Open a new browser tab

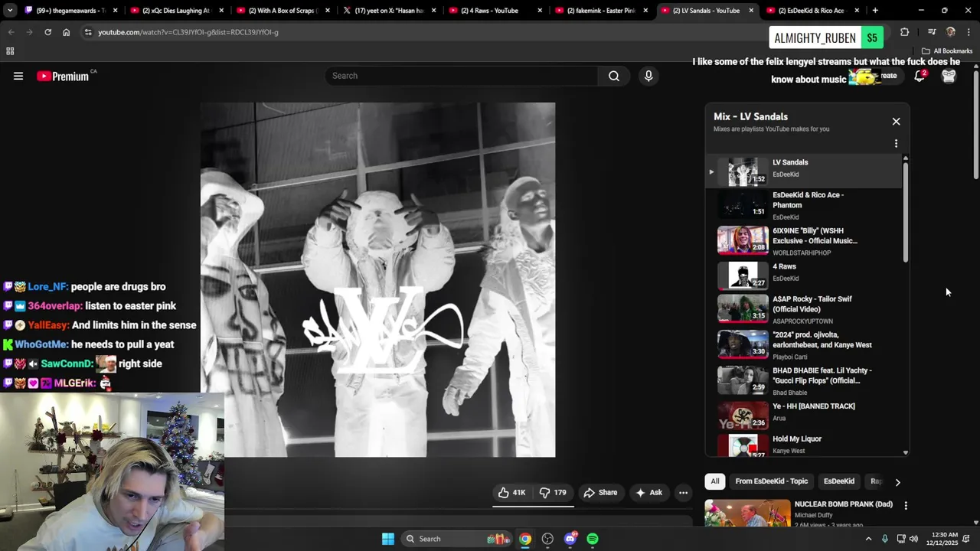[x=875, y=11]
